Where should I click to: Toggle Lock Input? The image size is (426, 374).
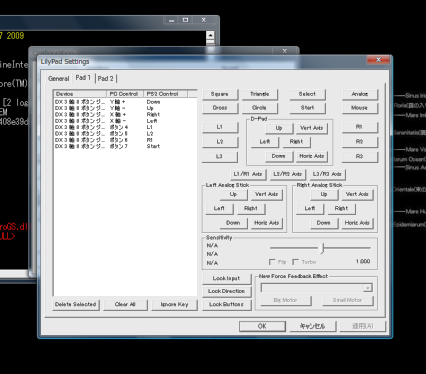coord(227,278)
